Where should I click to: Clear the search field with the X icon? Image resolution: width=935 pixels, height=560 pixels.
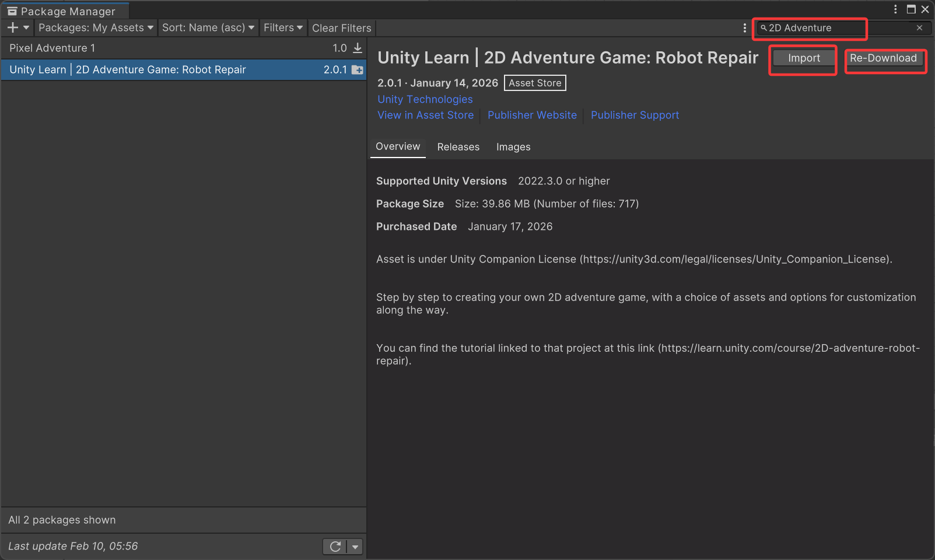tap(920, 28)
